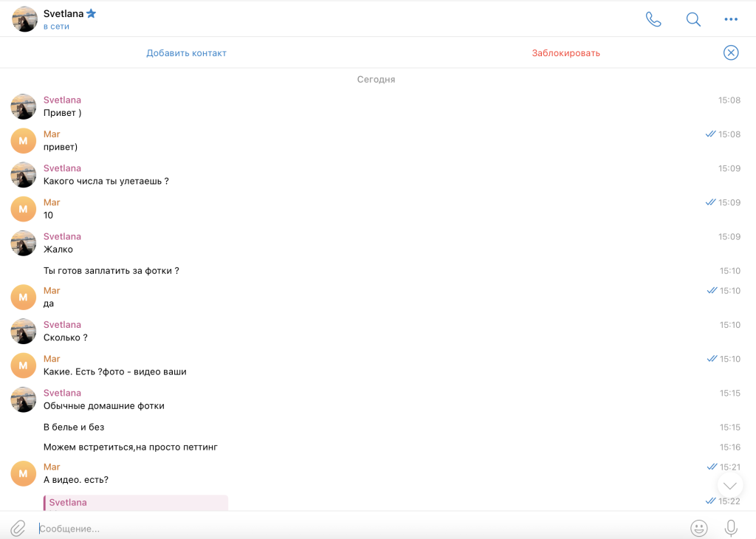Open Svetlana's profile photo in the header
Viewport: 756px width, 539px height.
coord(24,19)
